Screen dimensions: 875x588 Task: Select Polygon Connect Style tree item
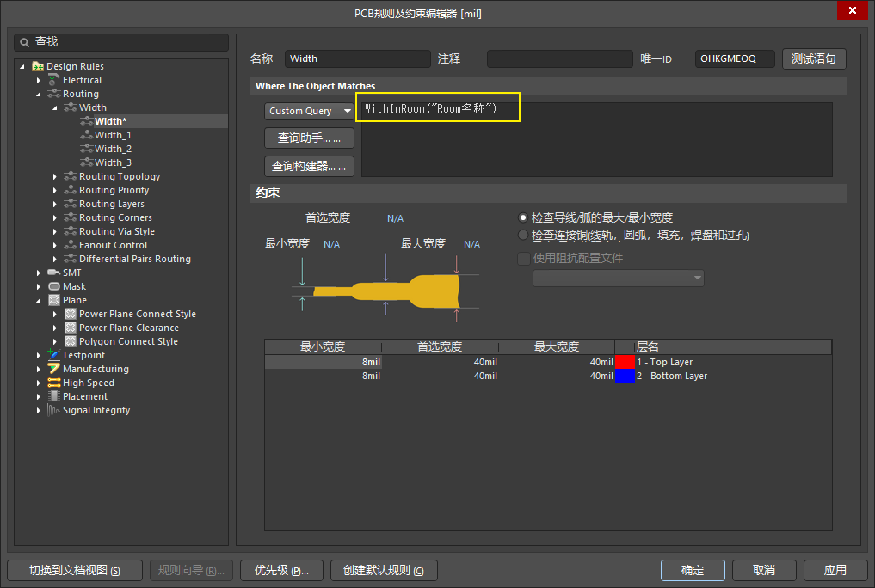click(128, 341)
